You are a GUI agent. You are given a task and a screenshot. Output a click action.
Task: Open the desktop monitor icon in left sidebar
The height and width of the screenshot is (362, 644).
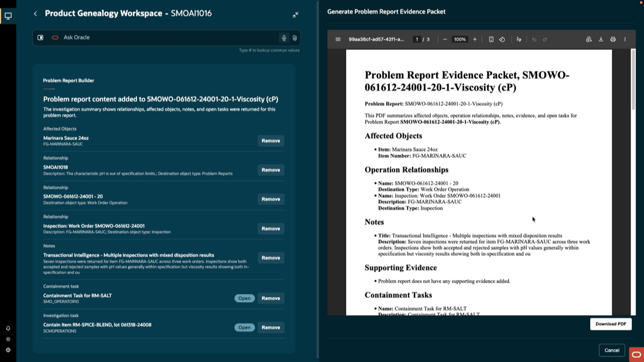coord(8,16)
